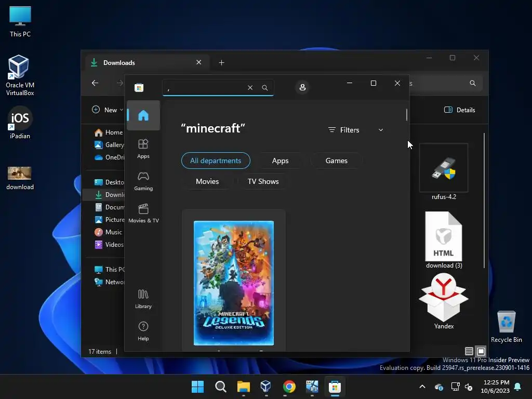532x399 pixels.
Task: Open the Store Library
Action: click(143, 299)
